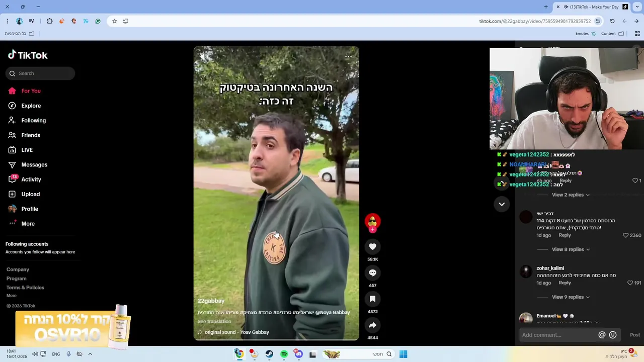This screenshot has width=644, height=362.
Task: Click the Post comment button
Action: (635, 335)
